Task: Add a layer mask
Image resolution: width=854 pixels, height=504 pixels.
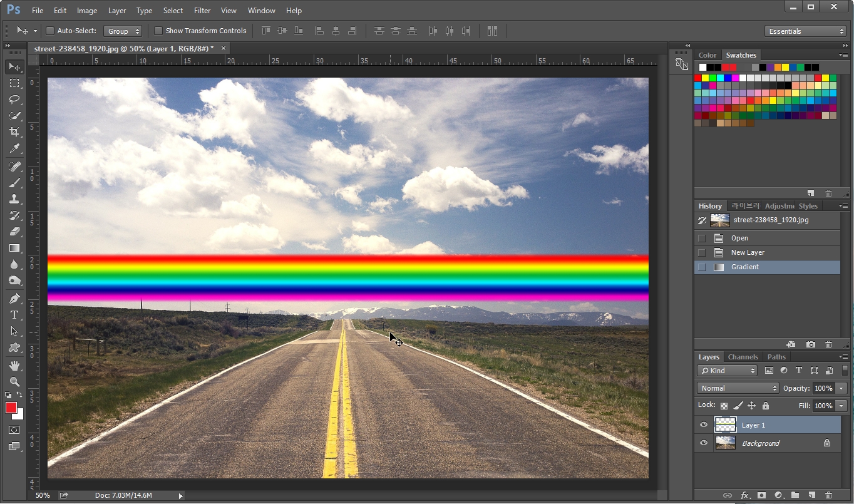Action: click(x=761, y=495)
